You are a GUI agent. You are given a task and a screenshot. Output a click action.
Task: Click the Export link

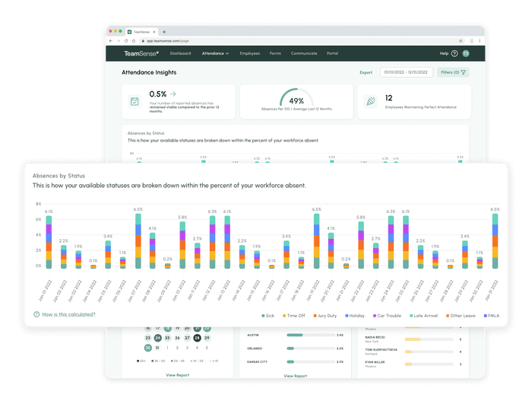point(366,72)
